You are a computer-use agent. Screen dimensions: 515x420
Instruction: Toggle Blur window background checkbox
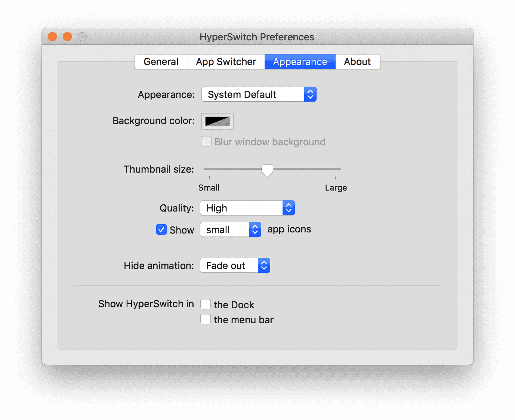pos(206,142)
